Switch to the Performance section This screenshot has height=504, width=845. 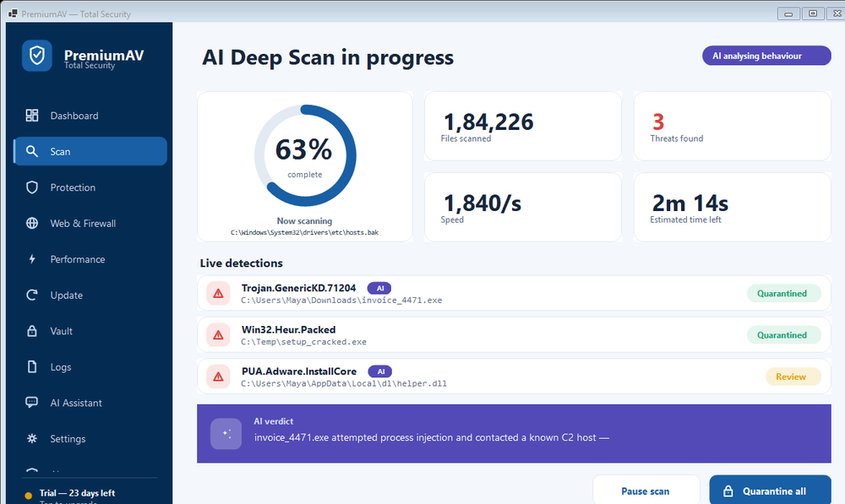[x=90, y=259]
